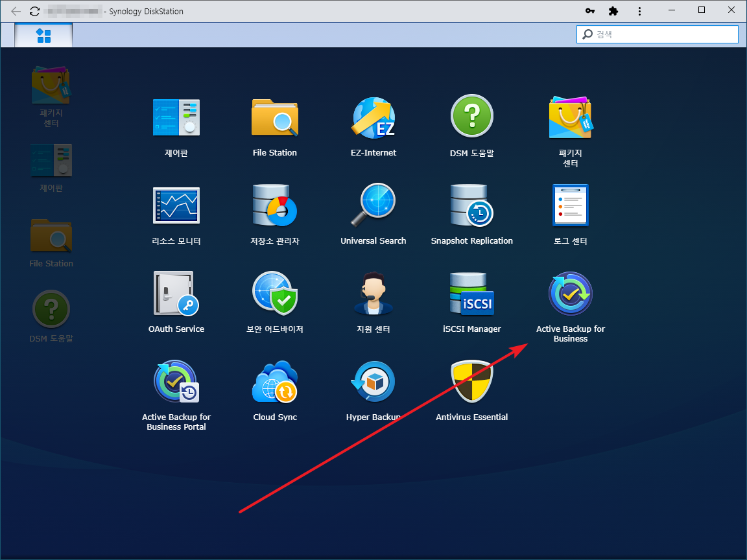Image resolution: width=747 pixels, height=560 pixels.
Task: Open the extensions puzzle icon
Action: pos(613,10)
